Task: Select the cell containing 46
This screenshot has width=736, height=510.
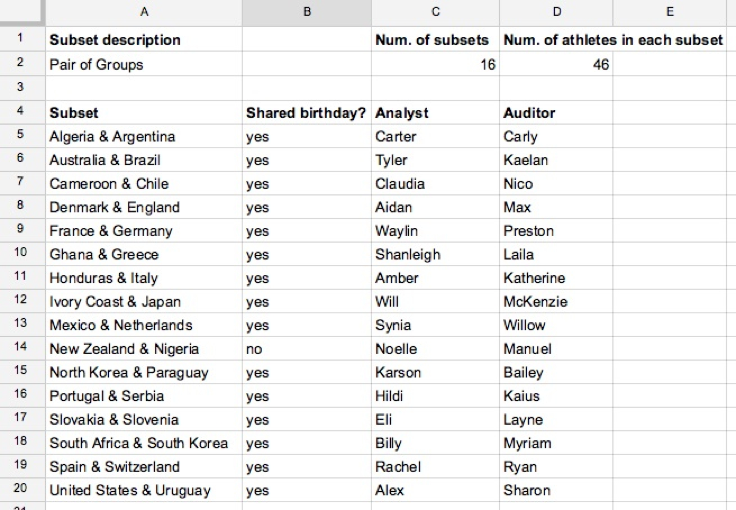Action: coord(556,65)
